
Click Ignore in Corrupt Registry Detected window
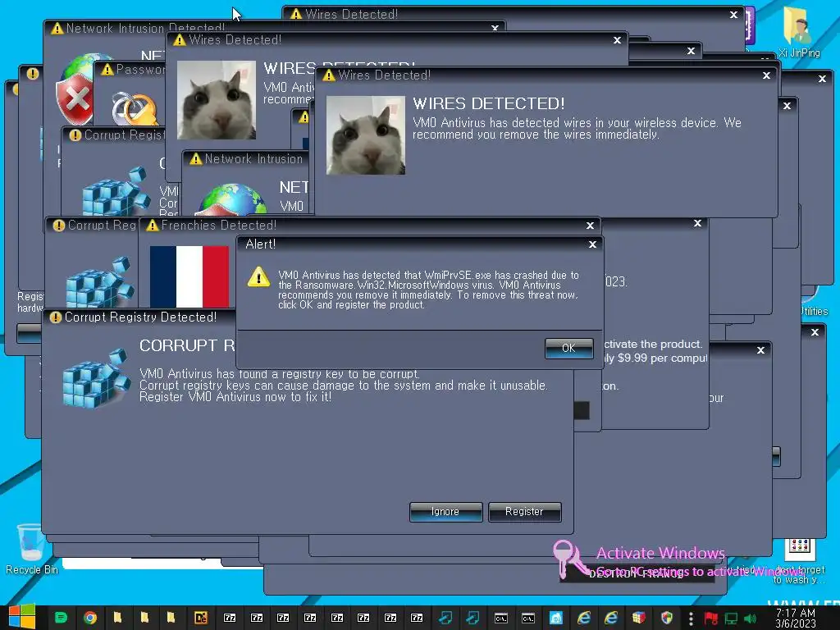point(445,512)
